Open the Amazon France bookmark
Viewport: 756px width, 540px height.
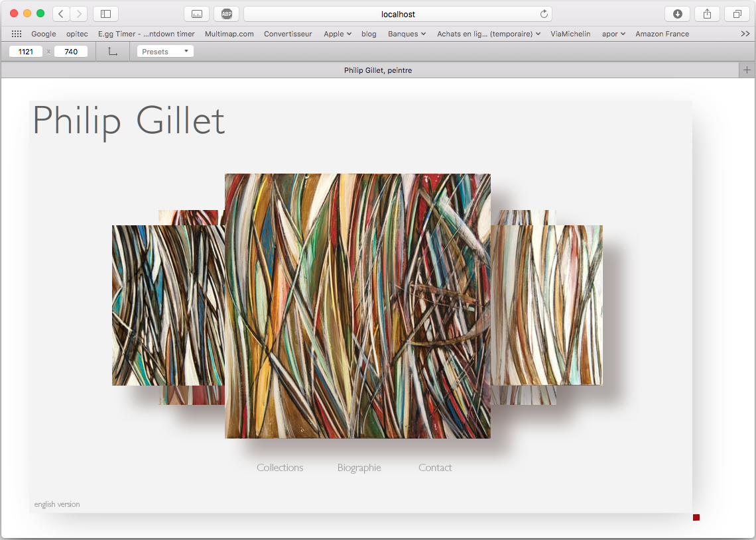pyautogui.click(x=662, y=34)
